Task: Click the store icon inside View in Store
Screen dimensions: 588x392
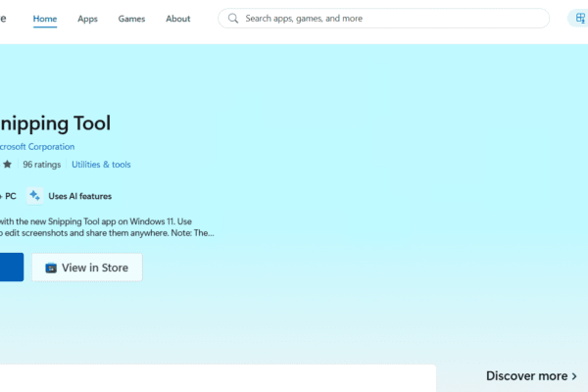Action: click(50, 268)
